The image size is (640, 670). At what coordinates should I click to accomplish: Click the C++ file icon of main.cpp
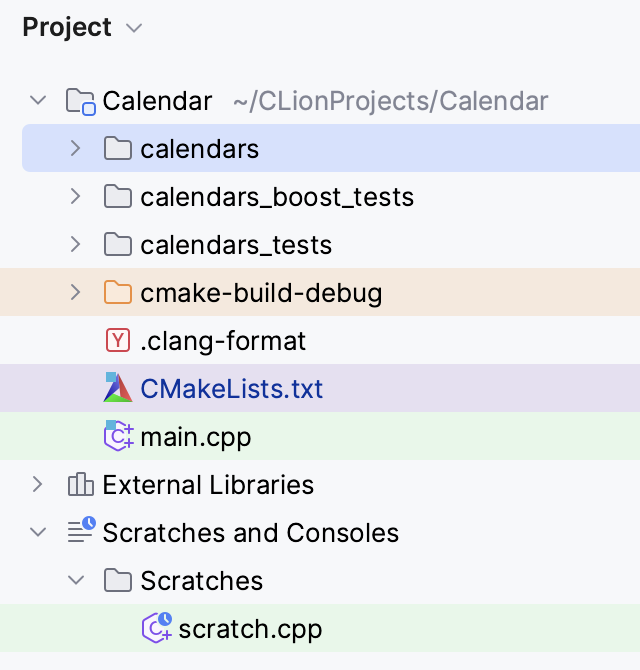[118, 436]
